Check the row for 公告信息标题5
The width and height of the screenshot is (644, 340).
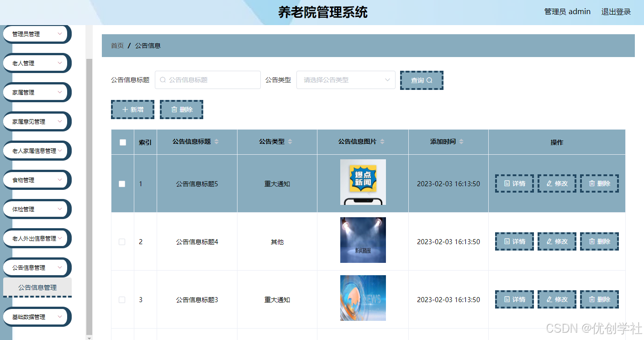pos(122,184)
